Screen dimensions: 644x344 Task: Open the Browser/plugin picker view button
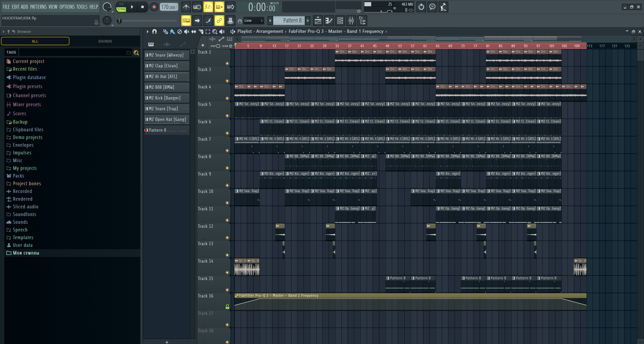[362, 21]
